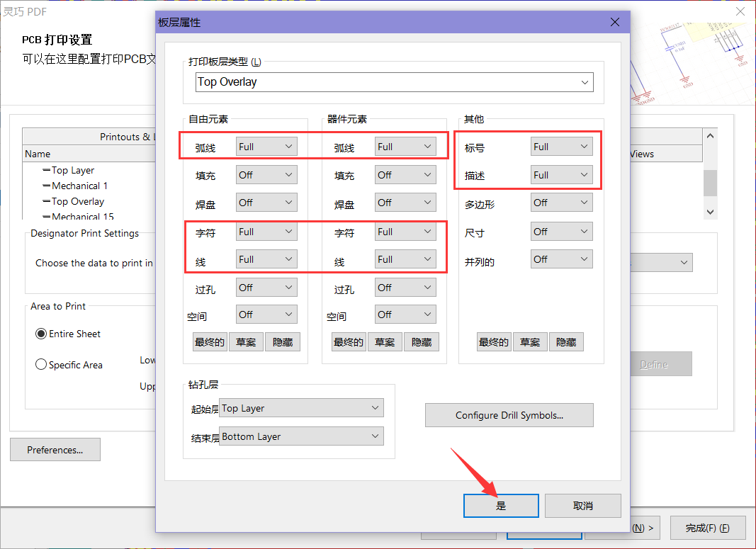756x549 pixels.
Task: Select Mechanical 15 row in printouts list
Action: 78,217
